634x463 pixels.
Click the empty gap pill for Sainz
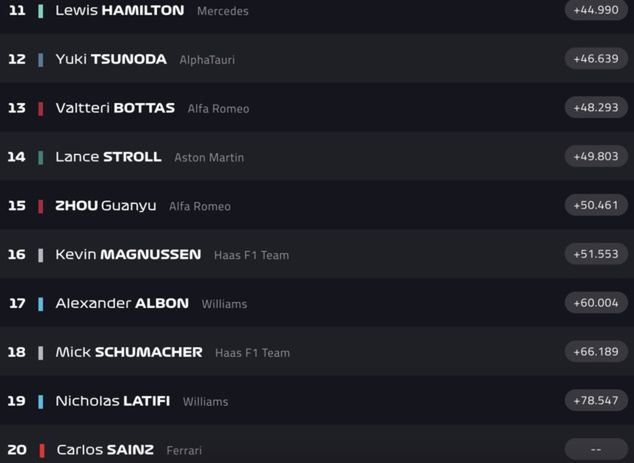click(x=596, y=449)
